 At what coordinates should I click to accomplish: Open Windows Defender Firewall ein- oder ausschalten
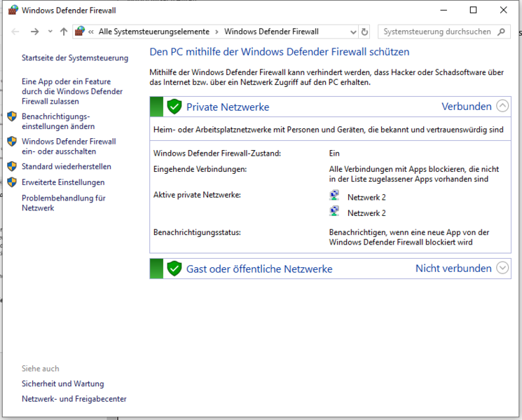click(x=69, y=147)
